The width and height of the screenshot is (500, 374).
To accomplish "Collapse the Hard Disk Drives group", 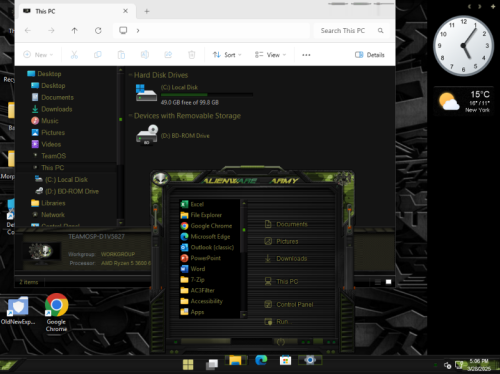I will 130,75.
